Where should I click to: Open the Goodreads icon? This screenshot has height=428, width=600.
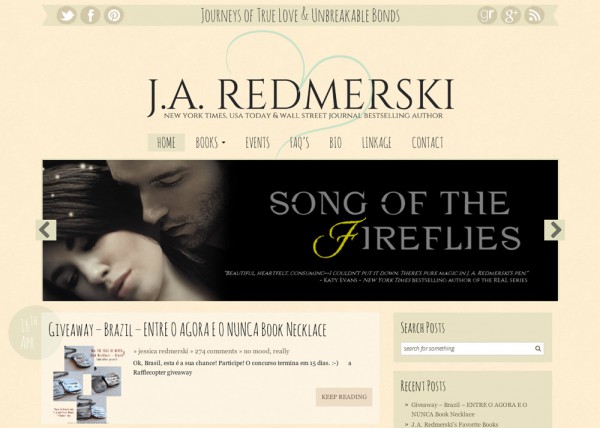[x=487, y=15]
